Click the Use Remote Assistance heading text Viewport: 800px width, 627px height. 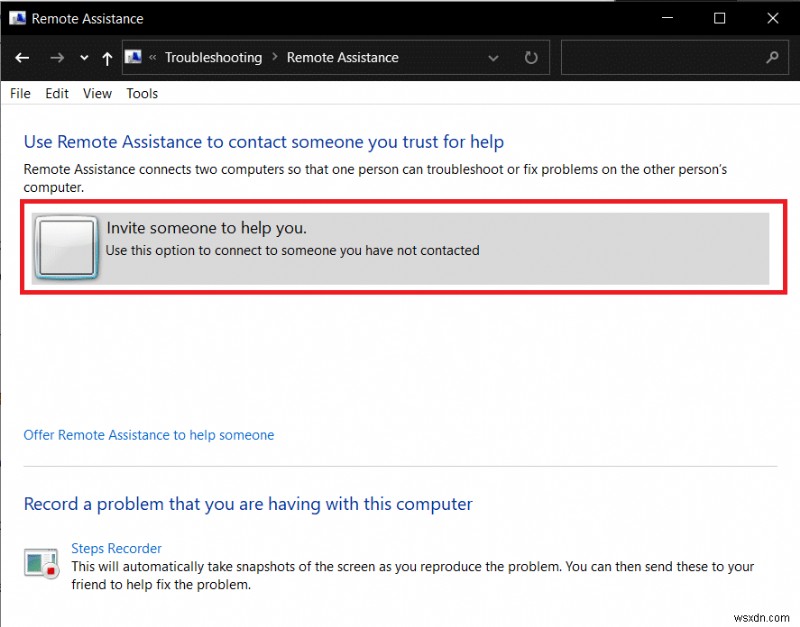pyautogui.click(x=264, y=142)
